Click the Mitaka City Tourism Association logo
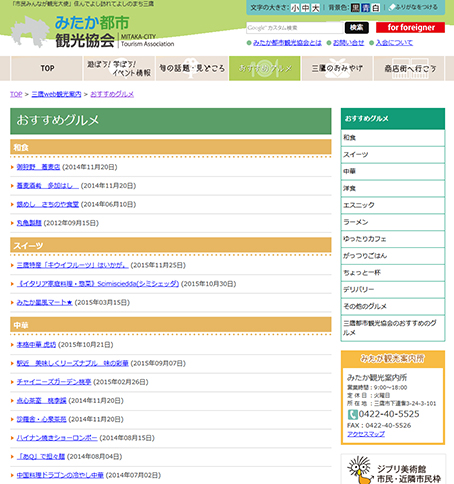 92,32
